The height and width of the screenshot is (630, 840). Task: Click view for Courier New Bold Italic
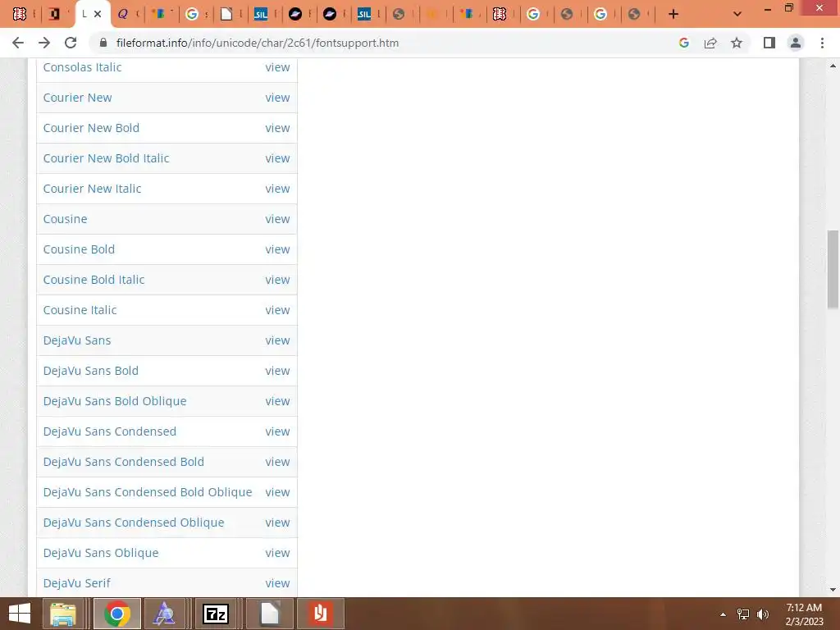pos(277,158)
